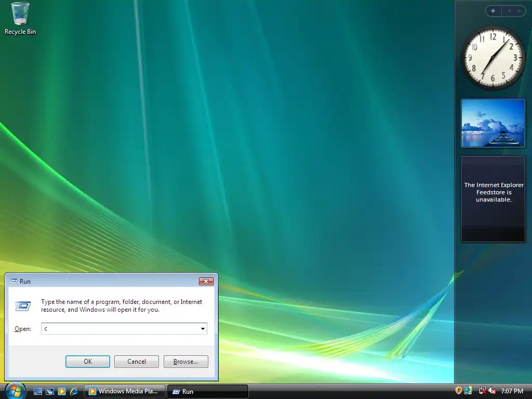Switch to Windows Media Player taskbar button

pyautogui.click(x=125, y=391)
